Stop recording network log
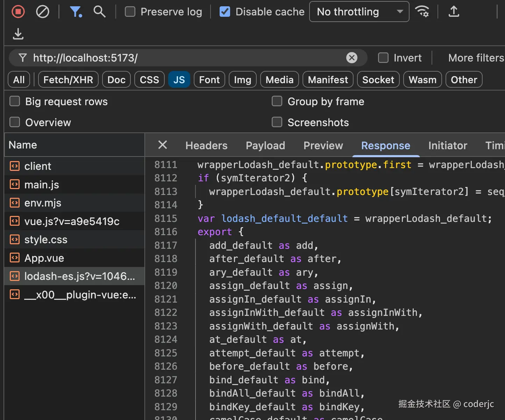The image size is (505, 420). tap(18, 12)
